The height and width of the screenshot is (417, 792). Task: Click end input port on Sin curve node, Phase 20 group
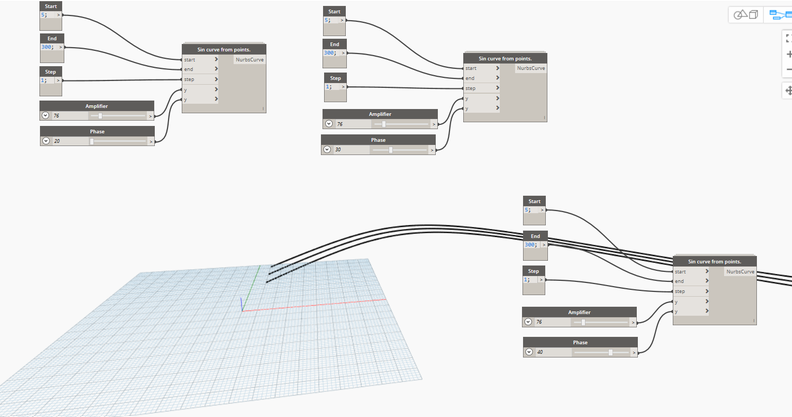(201, 69)
